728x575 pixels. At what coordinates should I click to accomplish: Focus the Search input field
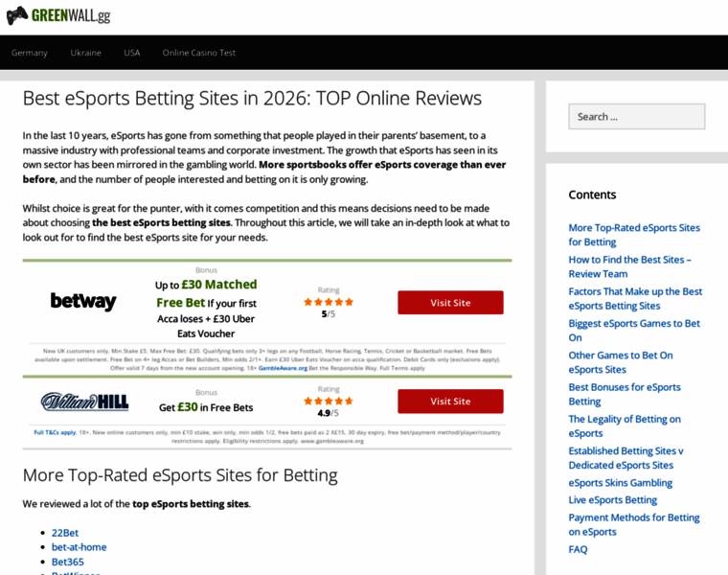[x=637, y=116]
